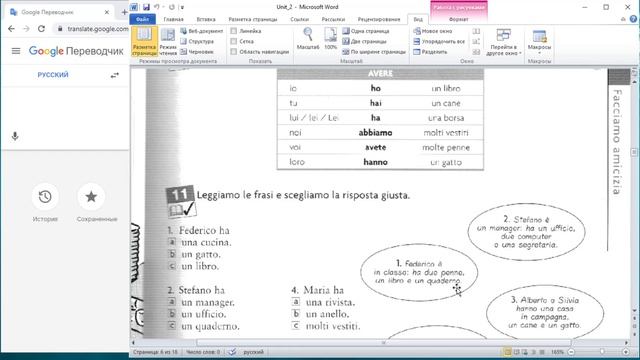Select the Print Layout (Разметка страницы) view button

144,41
